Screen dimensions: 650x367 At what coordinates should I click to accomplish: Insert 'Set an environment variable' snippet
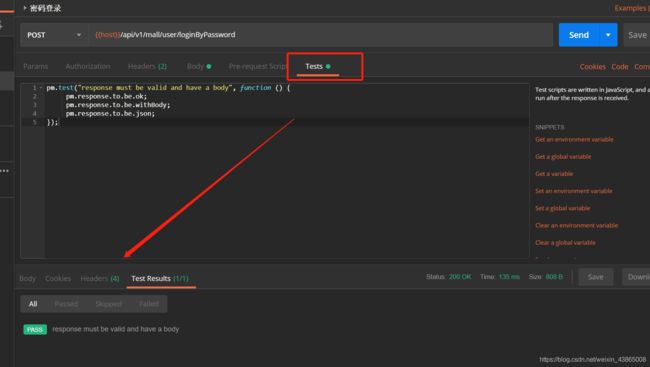pos(574,191)
